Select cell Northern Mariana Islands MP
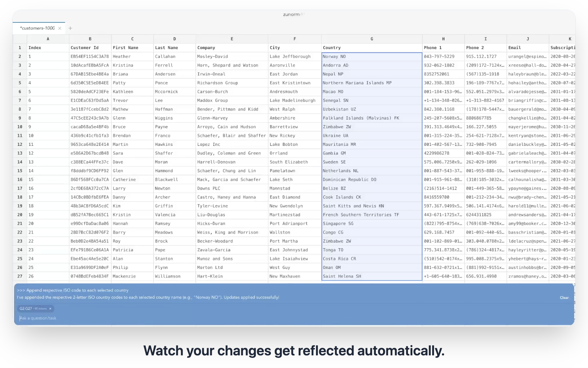This screenshot has height=368, width=588. 372,83
